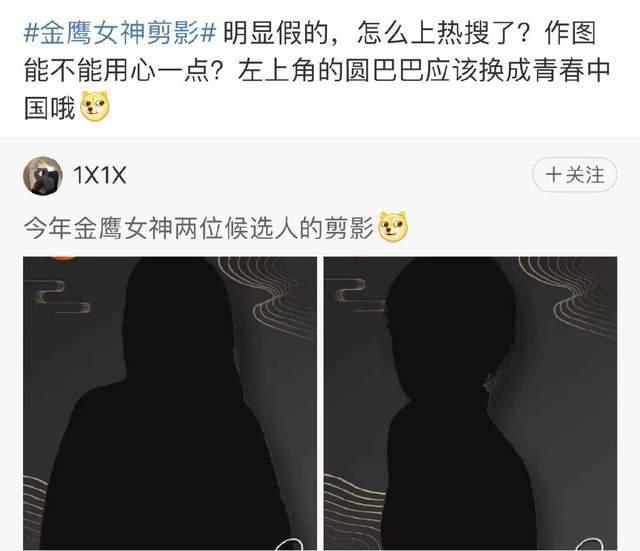Click wave lines at bottom-left of right image

click(x=354, y=510)
